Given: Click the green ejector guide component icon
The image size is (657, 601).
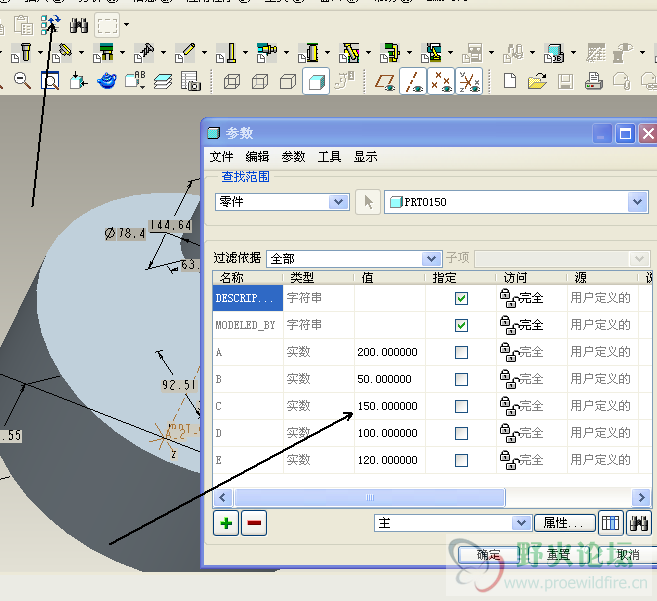Looking at the screenshot, I should point(103,53).
